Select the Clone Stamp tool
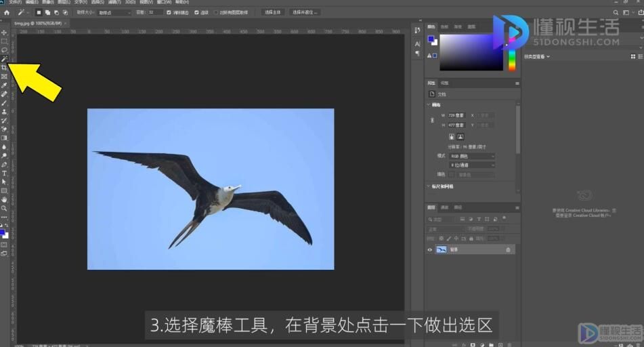The image size is (644, 347). click(4, 111)
